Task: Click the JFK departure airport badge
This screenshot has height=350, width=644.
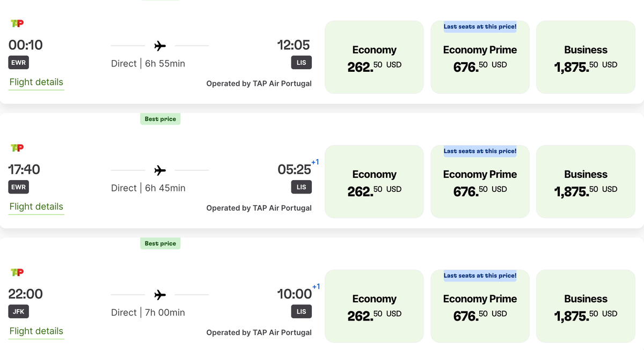Action: click(18, 311)
